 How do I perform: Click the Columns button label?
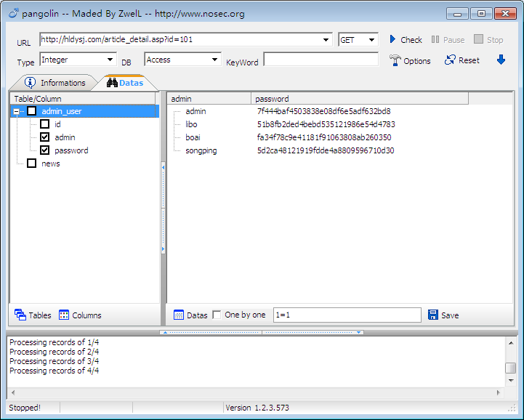86,315
